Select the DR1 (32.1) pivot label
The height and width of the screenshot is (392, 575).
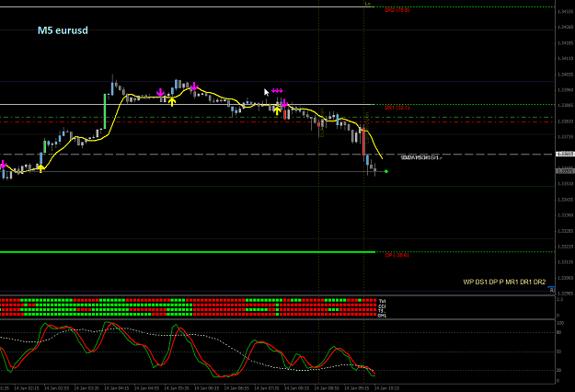pyautogui.click(x=397, y=108)
